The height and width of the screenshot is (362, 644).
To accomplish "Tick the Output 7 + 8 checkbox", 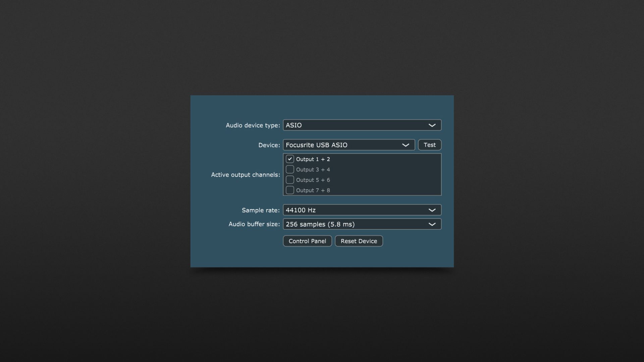I will click(290, 190).
